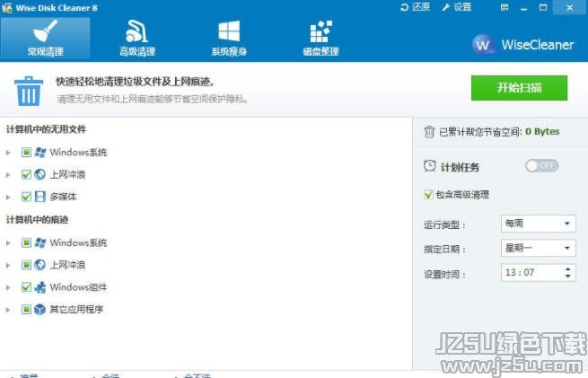
Task: Click globe icon of 上网冲浪 under 痕迹
Action: coord(40,265)
